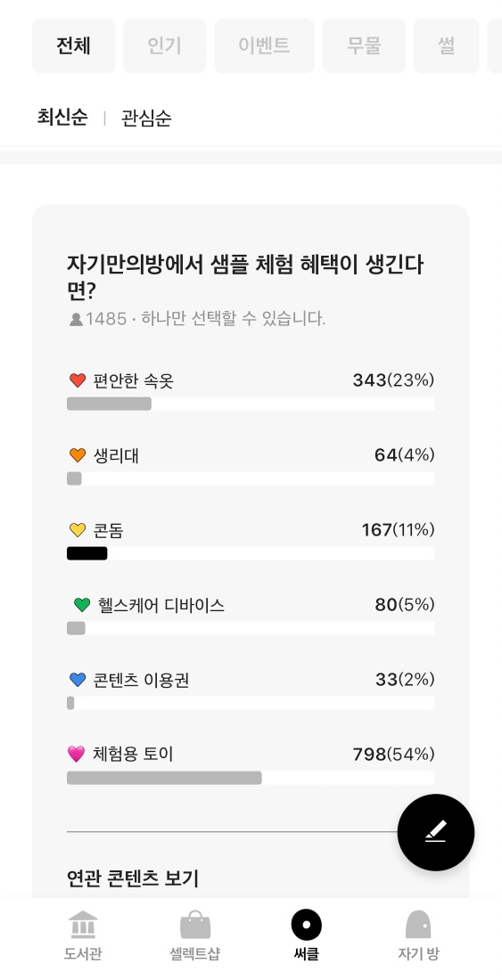502x980 pixels.
Task: Tap the floating pencil write button
Action: (436, 832)
